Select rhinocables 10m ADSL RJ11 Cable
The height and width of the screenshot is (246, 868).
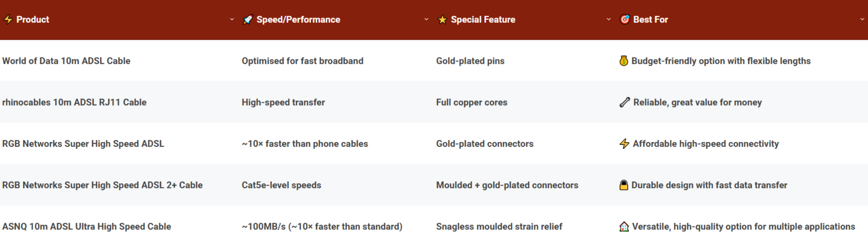point(75,102)
